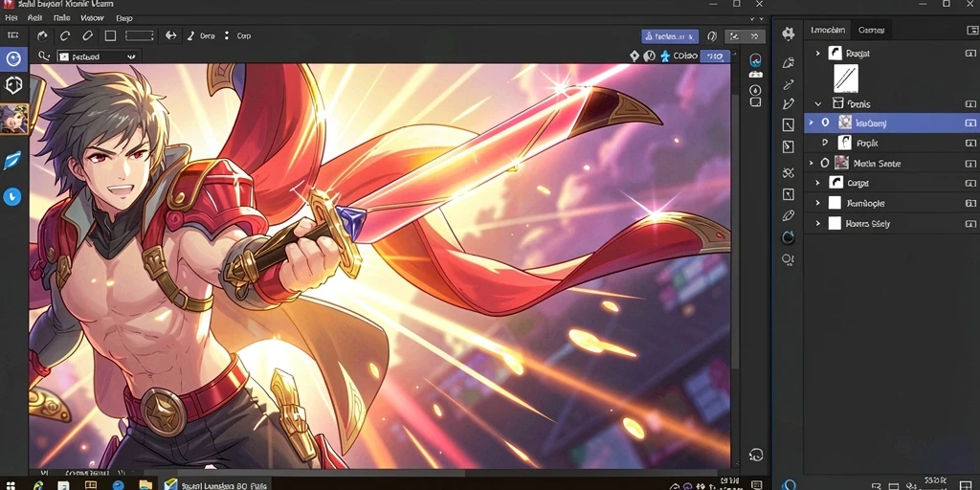Click the Crop label in the top toolbar
Viewport: 980px width, 490px height.
pyautogui.click(x=243, y=36)
